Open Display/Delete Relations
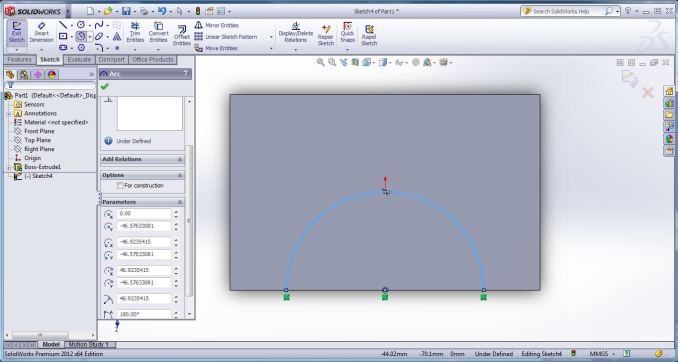 [x=296, y=32]
